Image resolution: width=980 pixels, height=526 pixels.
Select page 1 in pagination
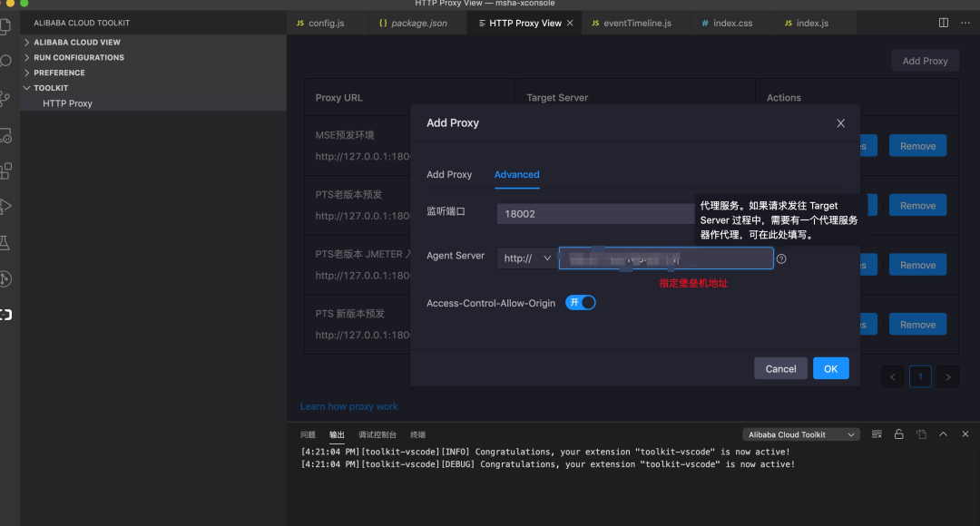(920, 376)
